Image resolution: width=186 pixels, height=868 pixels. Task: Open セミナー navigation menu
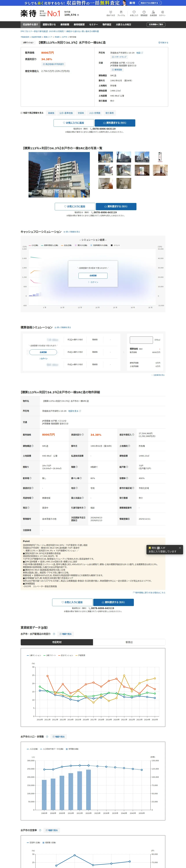(x=93, y=25)
